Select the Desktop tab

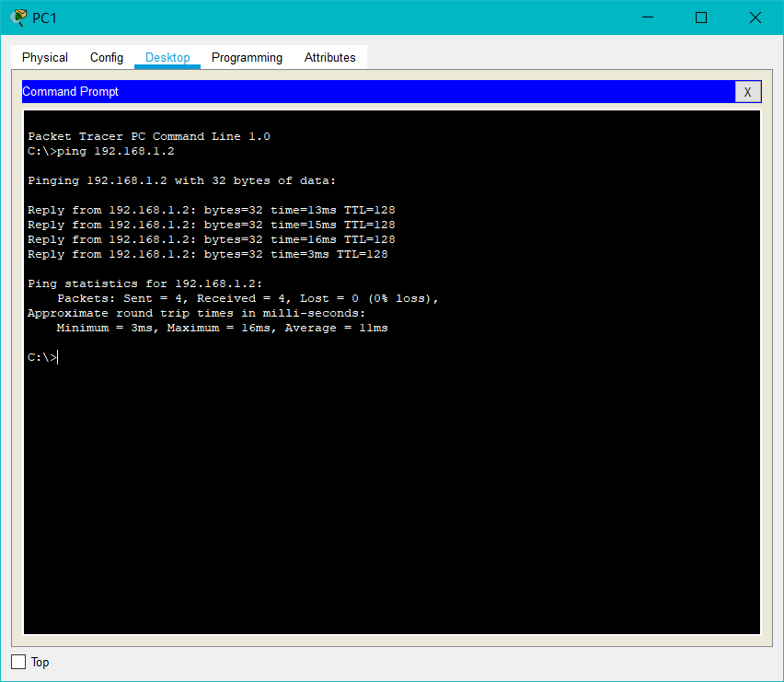(x=167, y=57)
